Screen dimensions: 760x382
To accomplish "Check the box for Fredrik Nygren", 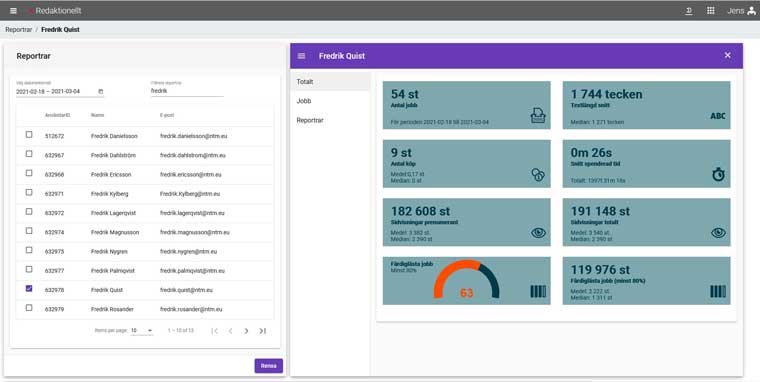I will pos(29,250).
